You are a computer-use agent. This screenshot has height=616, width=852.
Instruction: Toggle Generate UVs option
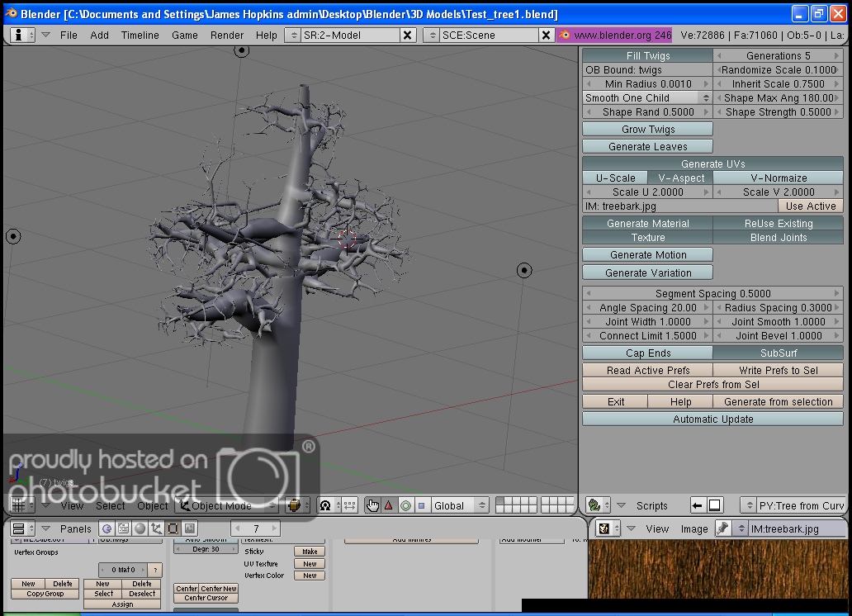(x=713, y=163)
